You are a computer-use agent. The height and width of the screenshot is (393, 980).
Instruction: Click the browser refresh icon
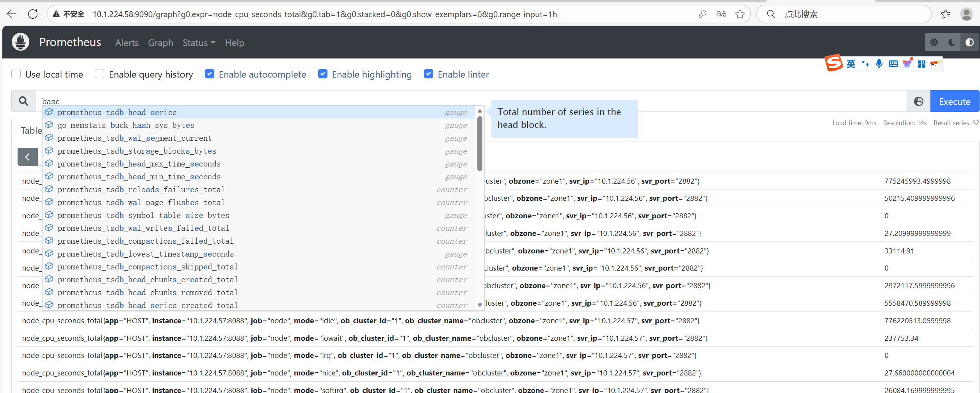[33, 14]
